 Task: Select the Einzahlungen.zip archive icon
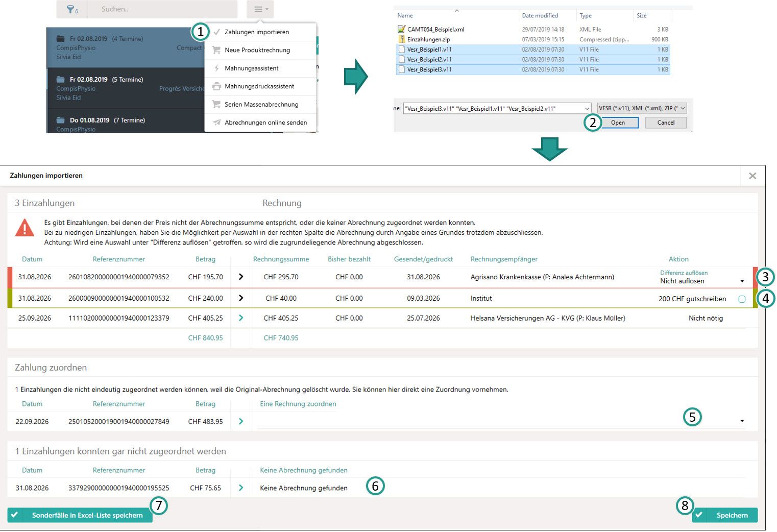coord(402,39)
